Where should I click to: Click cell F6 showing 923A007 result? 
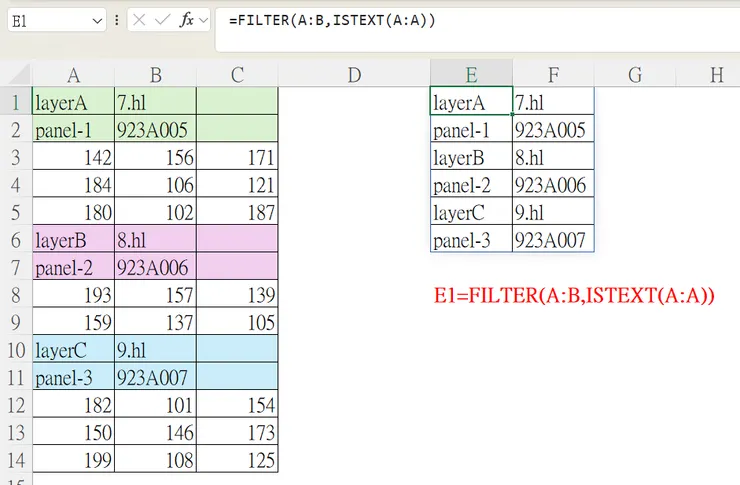point(553,239)
